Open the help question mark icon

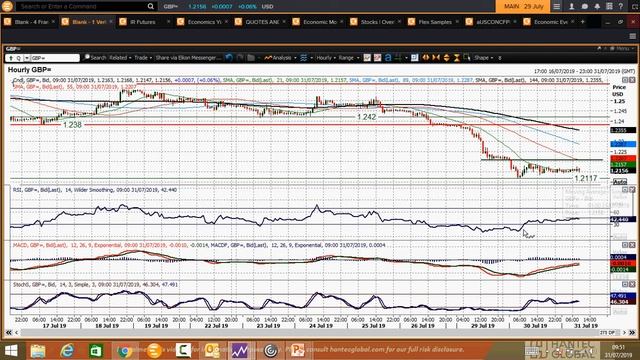[x=621, y=7]
